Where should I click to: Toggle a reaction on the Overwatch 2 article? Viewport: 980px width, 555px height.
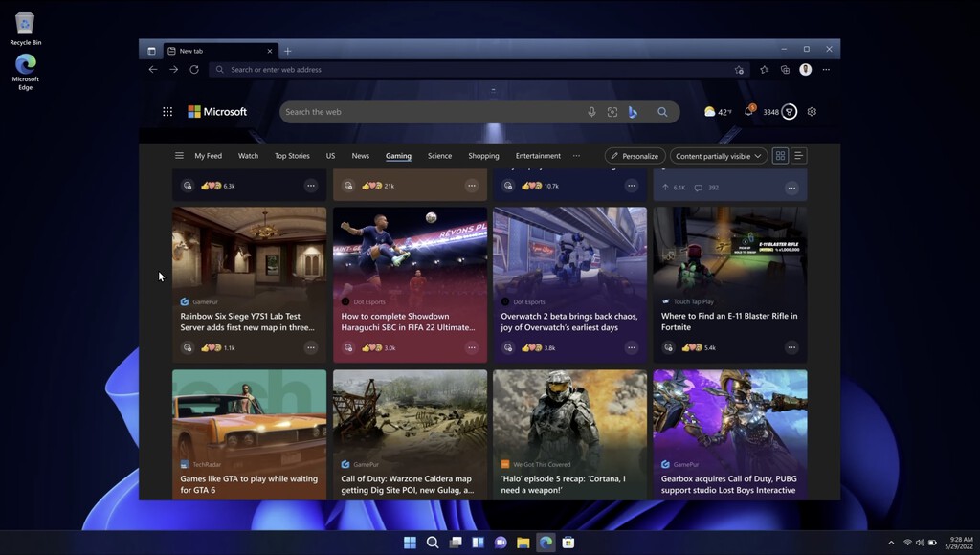[507, 347]
